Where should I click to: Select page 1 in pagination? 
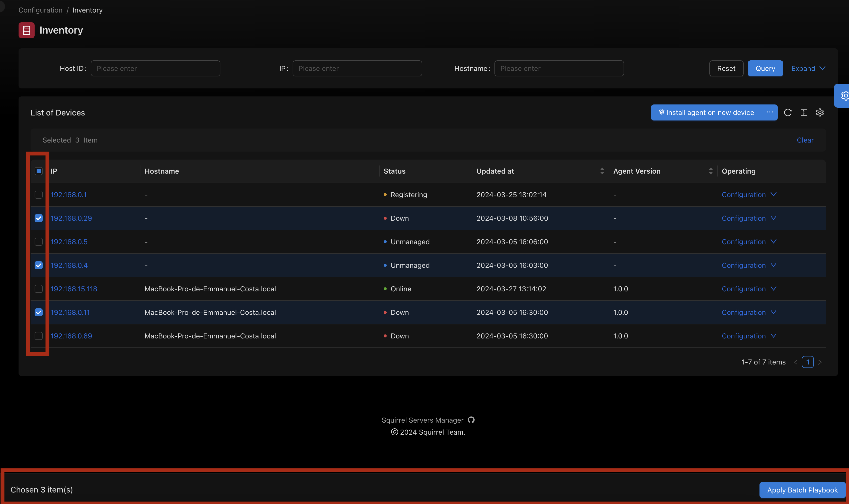pos(808,362)
